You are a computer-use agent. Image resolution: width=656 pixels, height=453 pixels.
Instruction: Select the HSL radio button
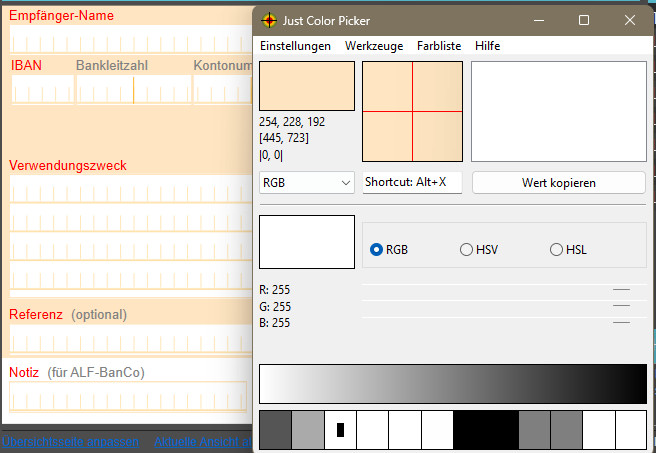coord(556,250)
